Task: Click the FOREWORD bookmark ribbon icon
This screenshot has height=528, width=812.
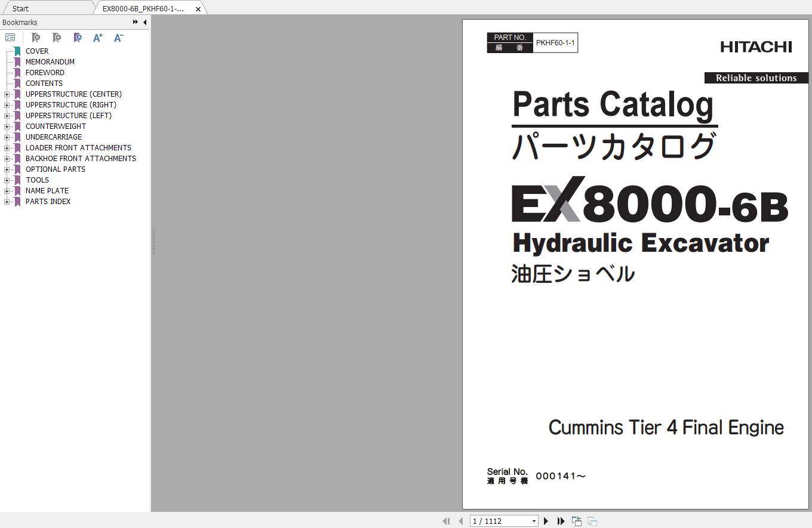Action: pyautogui.click(x=17, y=73)
